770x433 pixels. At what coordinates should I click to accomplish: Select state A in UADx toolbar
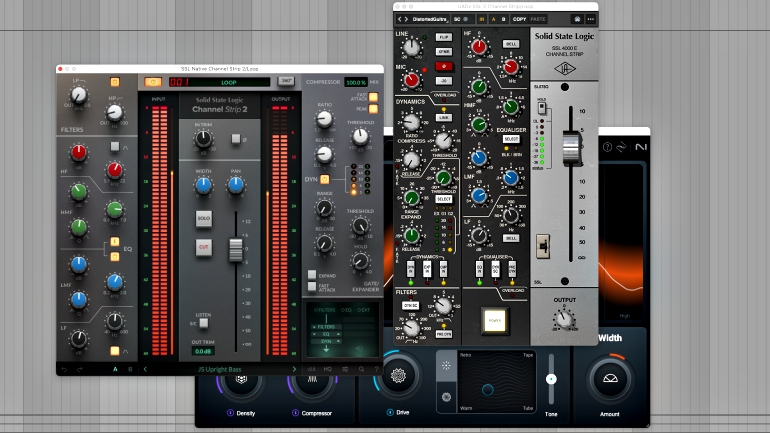point(494,19)
